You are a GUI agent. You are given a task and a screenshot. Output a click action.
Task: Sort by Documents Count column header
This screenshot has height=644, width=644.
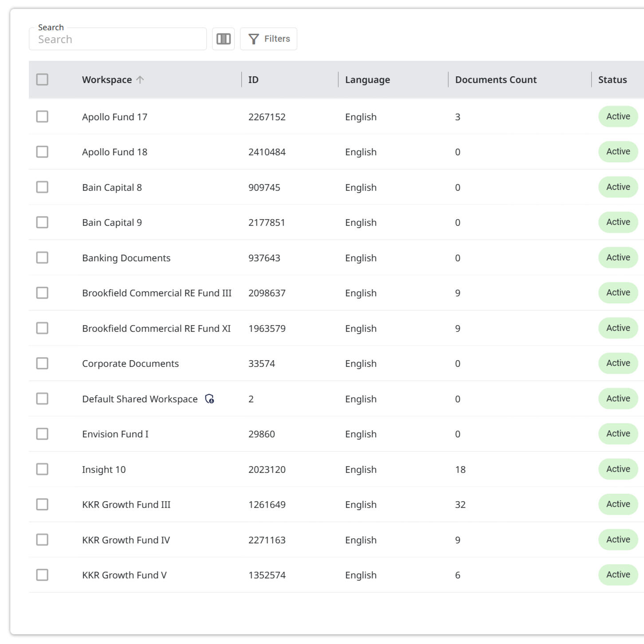pos(495,80)
